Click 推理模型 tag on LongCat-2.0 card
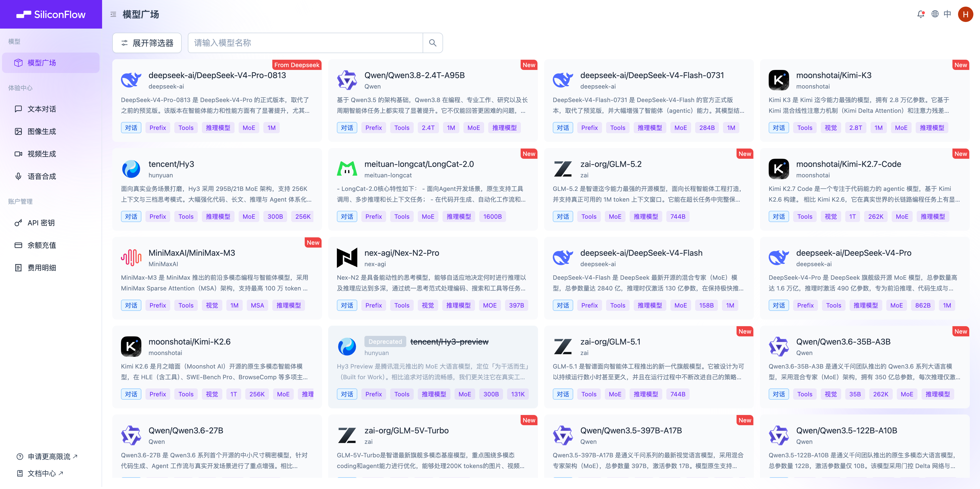 459,216
